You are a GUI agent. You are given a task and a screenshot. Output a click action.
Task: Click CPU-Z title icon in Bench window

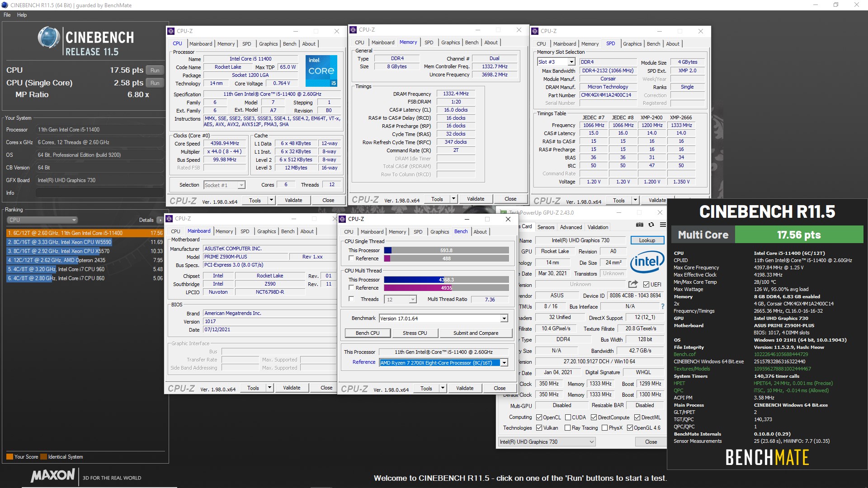click(342, 219)
